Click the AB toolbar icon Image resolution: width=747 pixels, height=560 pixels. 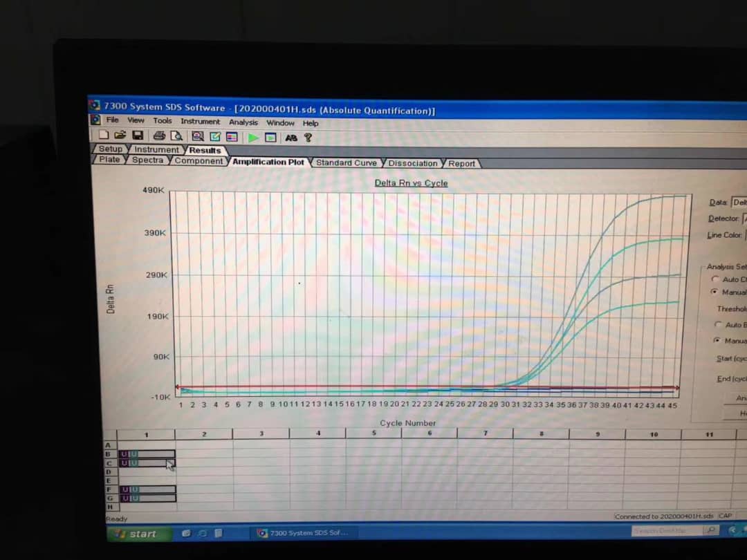(291, 138)
